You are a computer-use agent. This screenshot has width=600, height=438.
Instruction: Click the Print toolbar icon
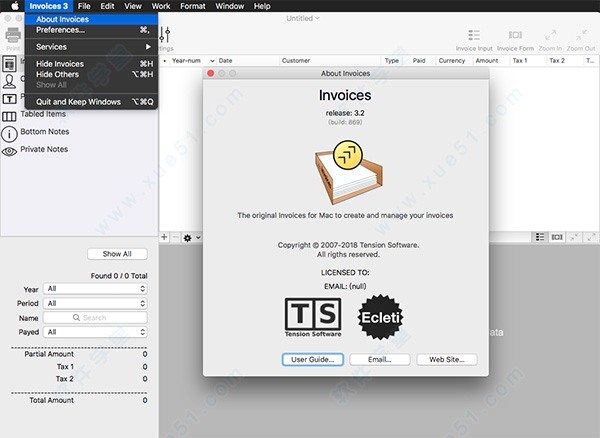(x=13, y=35)
